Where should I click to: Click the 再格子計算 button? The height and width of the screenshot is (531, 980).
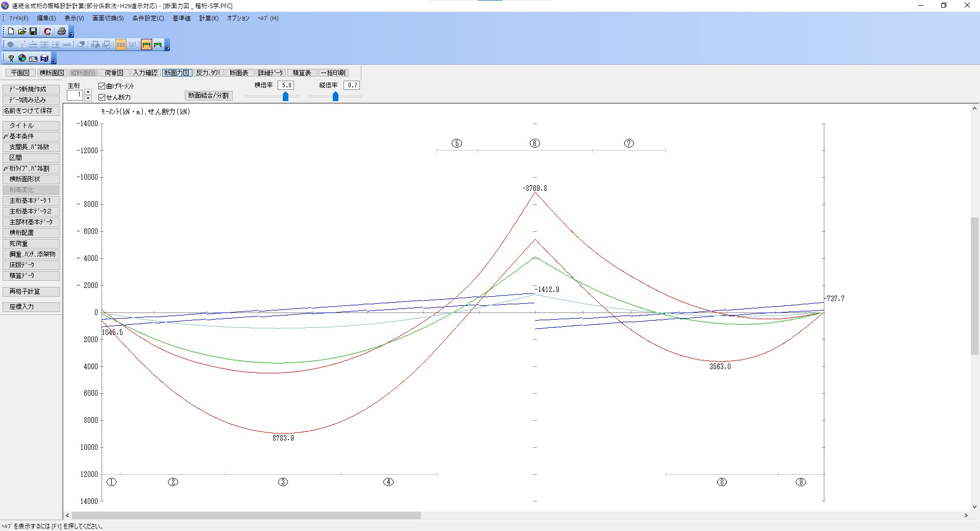click(x=31, y=292)
